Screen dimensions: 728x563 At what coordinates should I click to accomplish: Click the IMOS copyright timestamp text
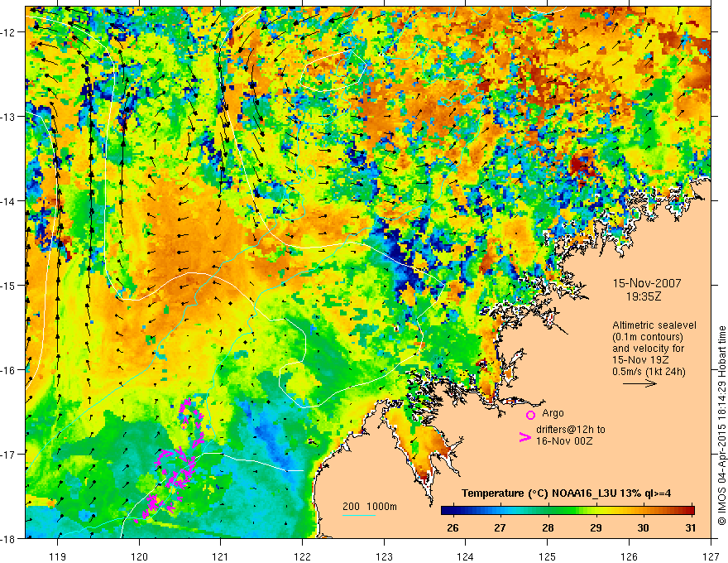coord(722,424)
